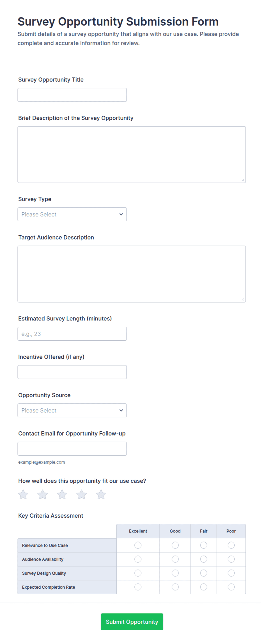Screen dimensions: 261x644
Task: Open the Survey Type select box
Action: pyautogui.click(x=72, y=214)
